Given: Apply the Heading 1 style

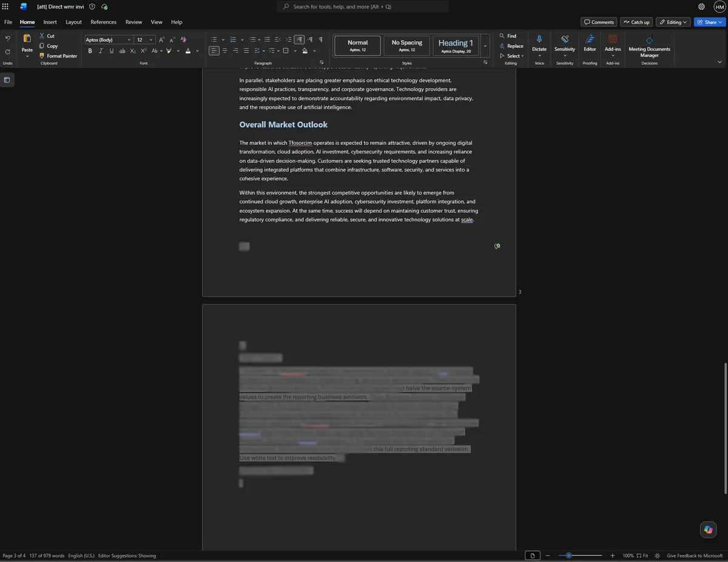Looking at the screenshot, I should [456, 45].
